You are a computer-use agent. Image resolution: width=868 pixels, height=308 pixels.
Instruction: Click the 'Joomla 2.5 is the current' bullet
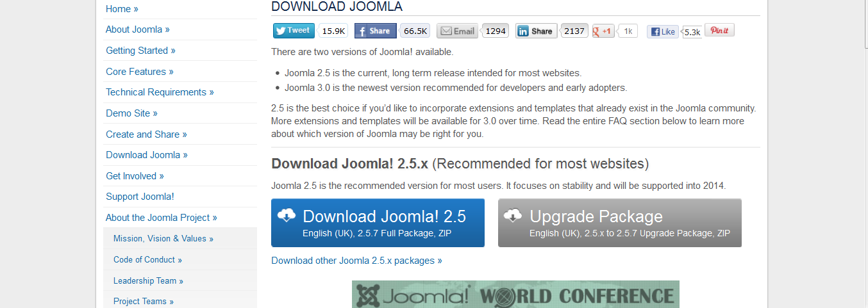[433, 73]
